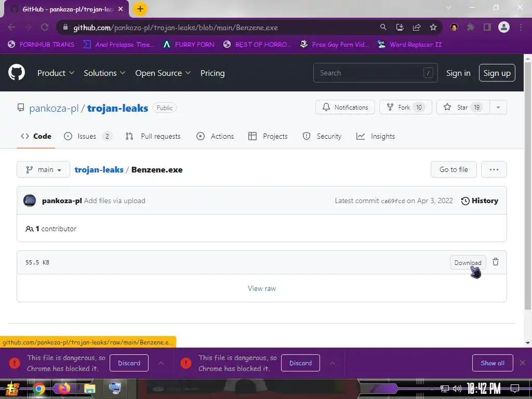Switch to the Issues tab
This screenshot has width=532, height=399.
87,136
